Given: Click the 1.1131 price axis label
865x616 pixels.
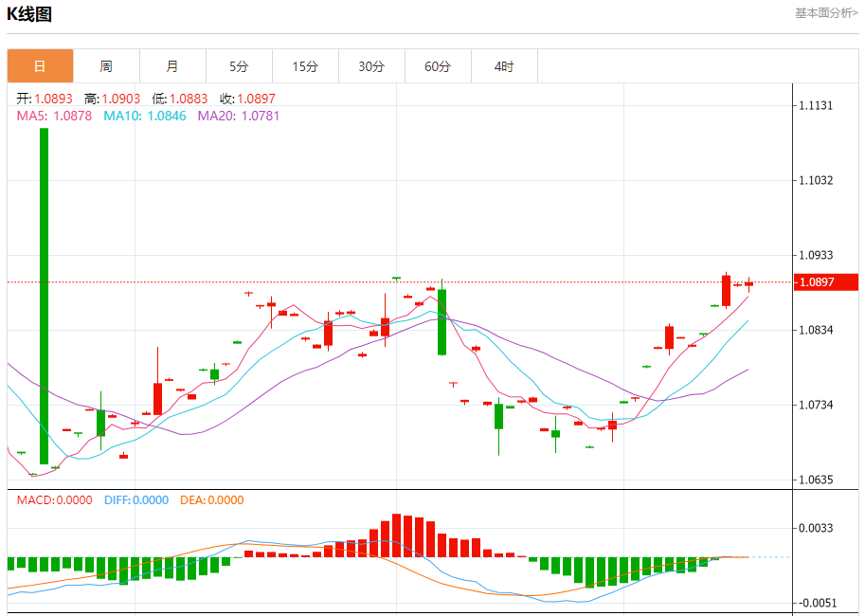Looking at the screenshot, I should (x=816, y=105).
